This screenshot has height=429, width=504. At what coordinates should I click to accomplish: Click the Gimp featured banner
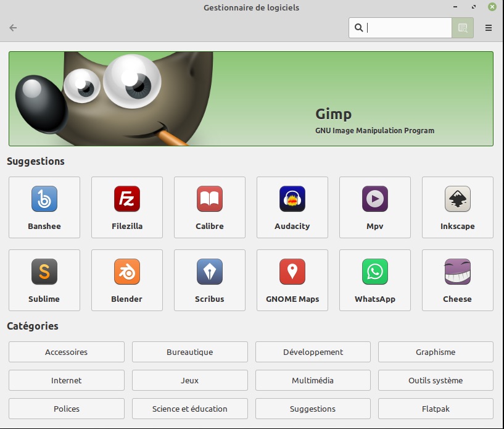[x=251, y=99]
